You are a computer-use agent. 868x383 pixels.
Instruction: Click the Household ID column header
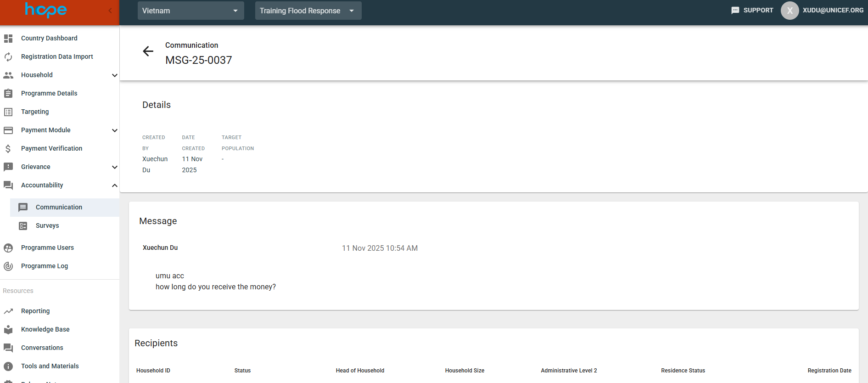(x=153, y=371)
